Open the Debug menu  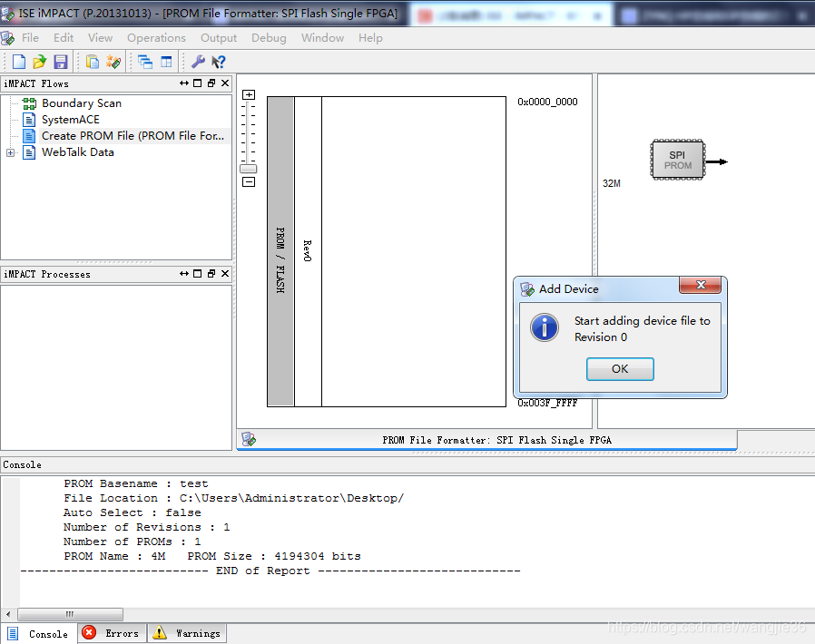click(x=269, y=38)
